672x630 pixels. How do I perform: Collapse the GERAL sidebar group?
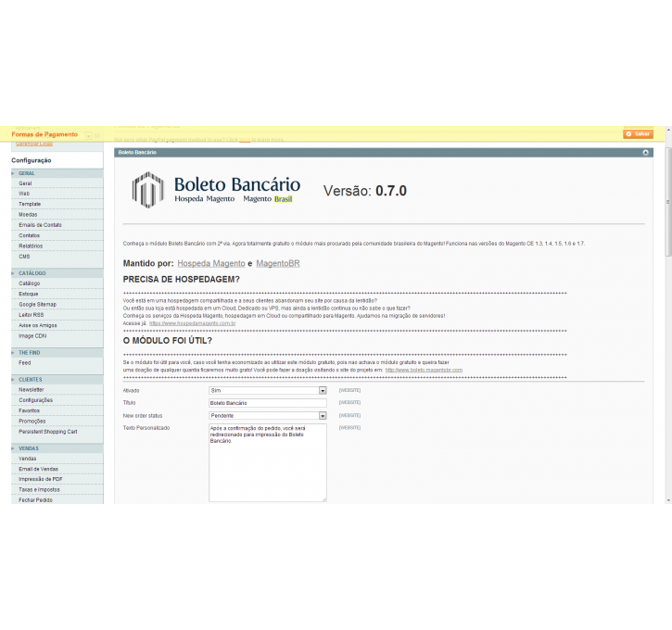pyautogui.click(x=57, y=173)
